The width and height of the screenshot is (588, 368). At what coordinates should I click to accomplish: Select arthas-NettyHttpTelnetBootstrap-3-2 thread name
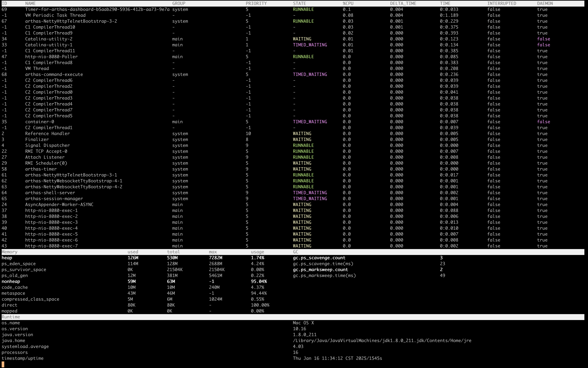(x=71, y=21)
